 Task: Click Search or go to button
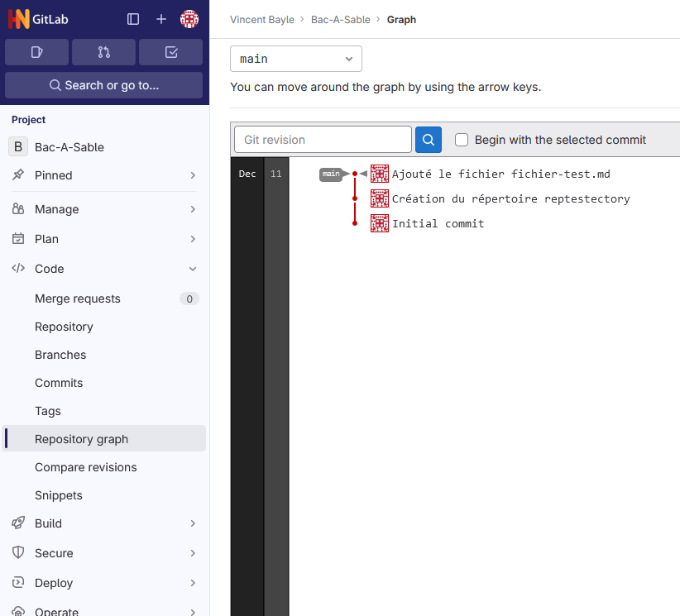point(104,85)
